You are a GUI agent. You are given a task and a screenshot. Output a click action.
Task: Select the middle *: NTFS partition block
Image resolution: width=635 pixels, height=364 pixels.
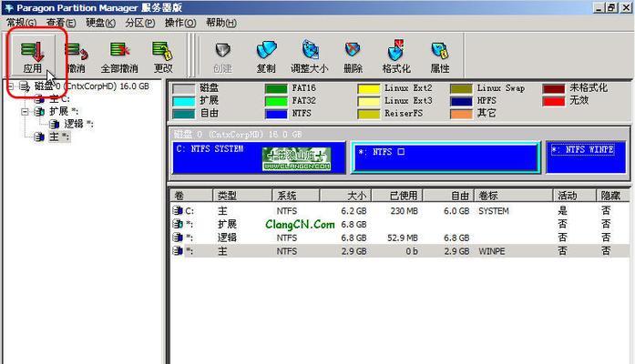[x=446, y=157]
